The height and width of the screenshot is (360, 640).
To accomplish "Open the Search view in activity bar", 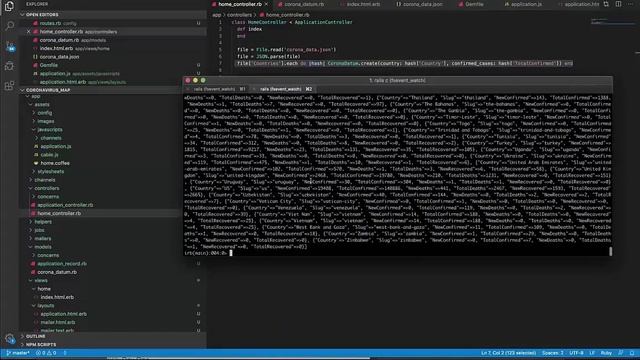I will pyautogui.click(x=9, y=26).
